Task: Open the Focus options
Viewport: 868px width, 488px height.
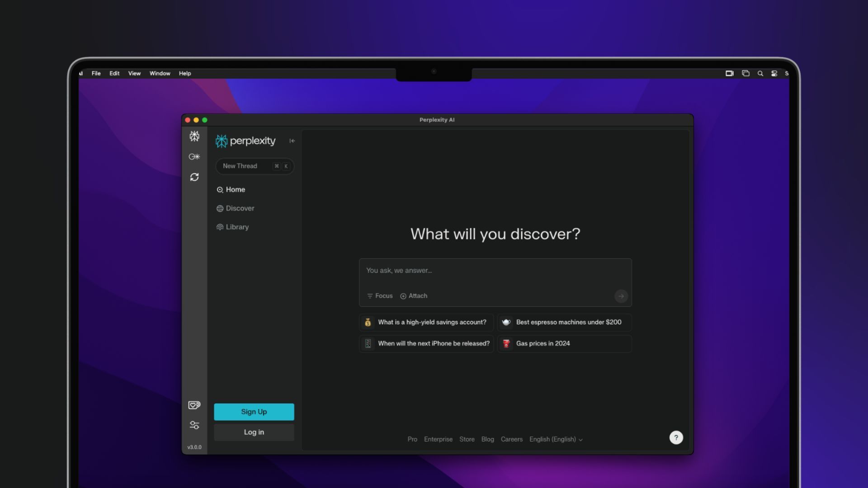Action: [380, 296]
